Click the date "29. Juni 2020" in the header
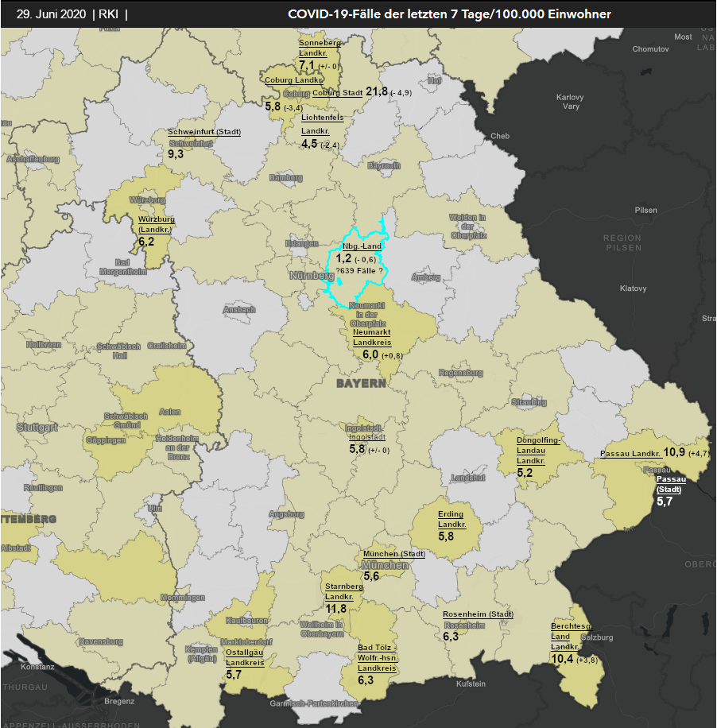This screenshot has width=717, height=728. [51, 14]
